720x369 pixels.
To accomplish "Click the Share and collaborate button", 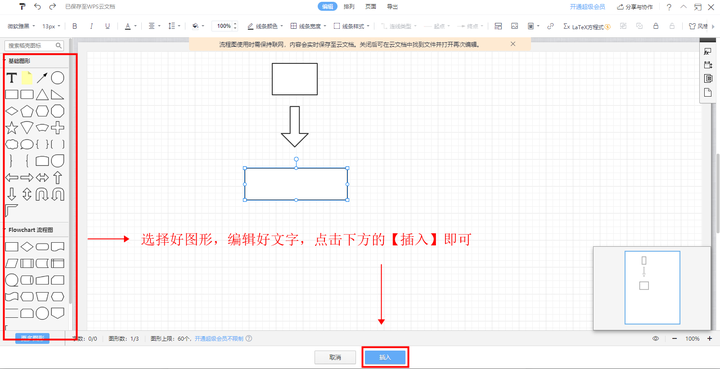I will tap(634, 7).
